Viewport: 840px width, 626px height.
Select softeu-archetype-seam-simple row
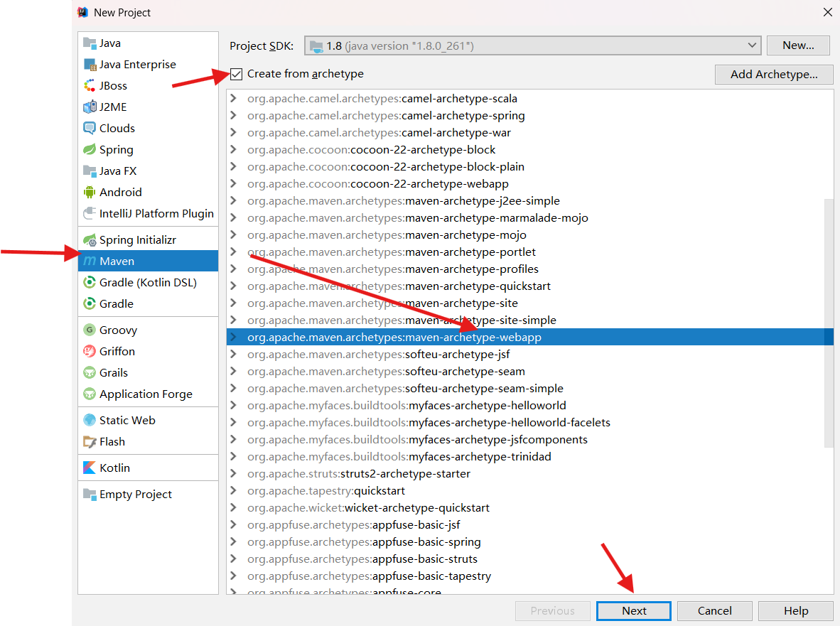[x=530, y=388]
